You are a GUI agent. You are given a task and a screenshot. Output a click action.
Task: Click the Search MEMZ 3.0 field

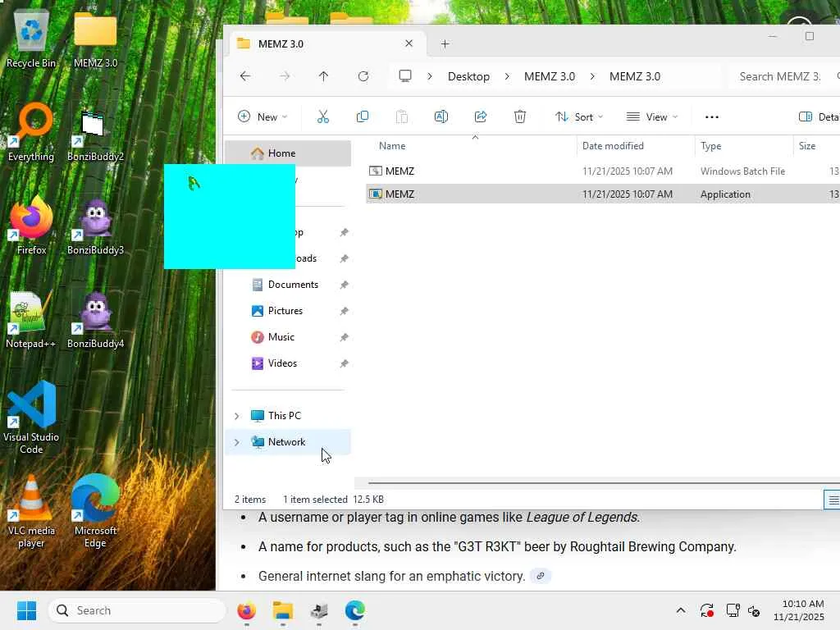tap(783, 76)
